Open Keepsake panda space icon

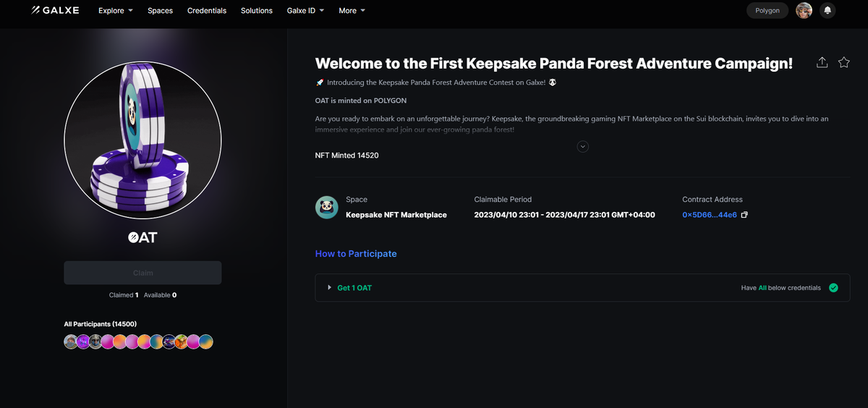[327, 208]
